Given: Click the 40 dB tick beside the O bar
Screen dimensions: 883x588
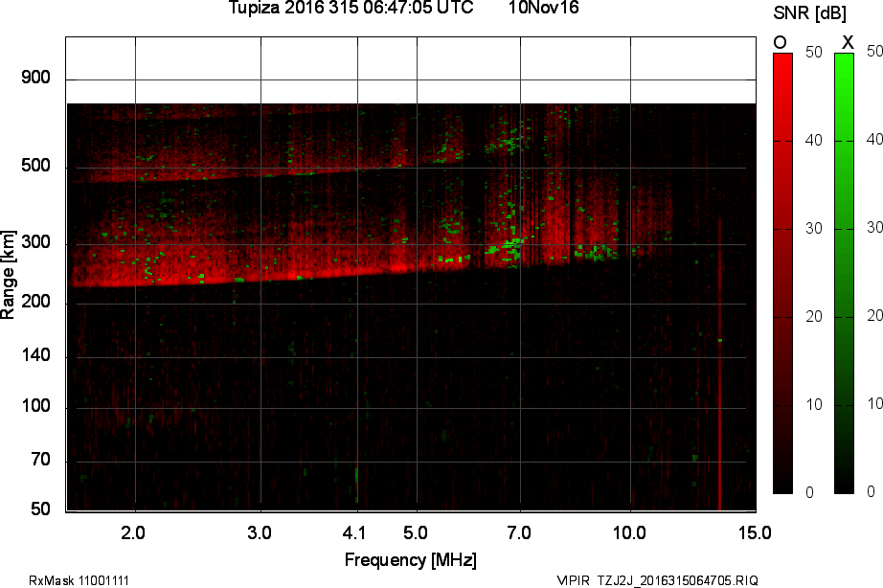Looking at the screenshot, I should (814, 140).
